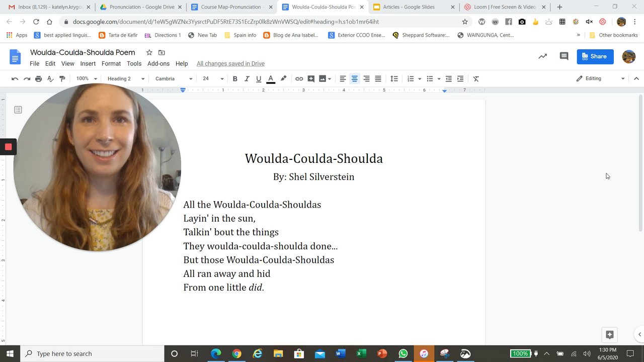The width and height of the screenshot is (644, 362).
Task: Insert an image
Action: [323, 78]
